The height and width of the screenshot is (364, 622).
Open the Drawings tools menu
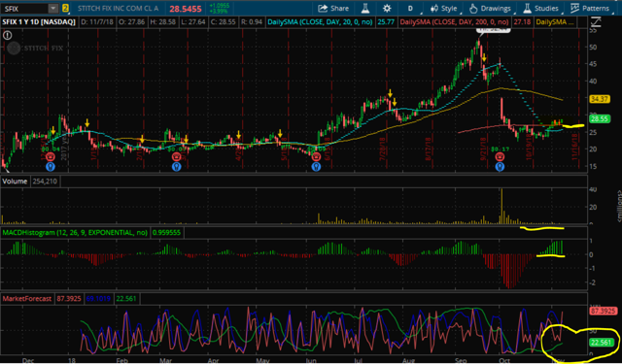(x=490, y=9)
